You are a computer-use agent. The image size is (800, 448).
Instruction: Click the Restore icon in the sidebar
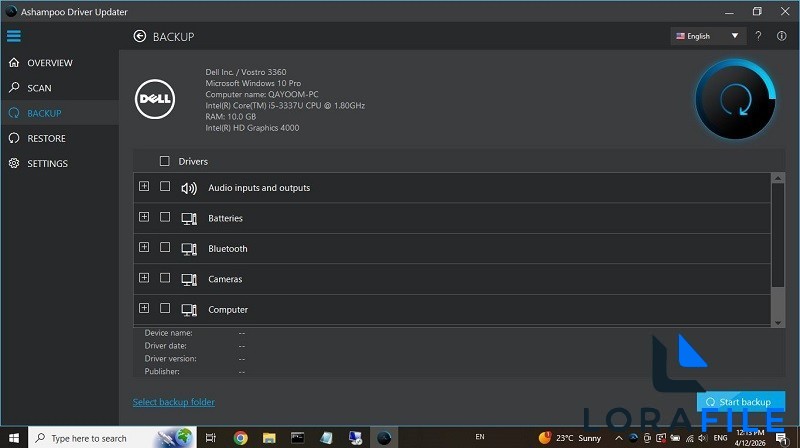point(14,138)
